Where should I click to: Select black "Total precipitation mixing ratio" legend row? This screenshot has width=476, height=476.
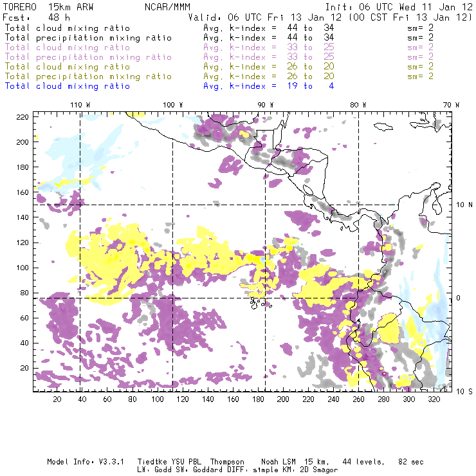tap(219, 38)
